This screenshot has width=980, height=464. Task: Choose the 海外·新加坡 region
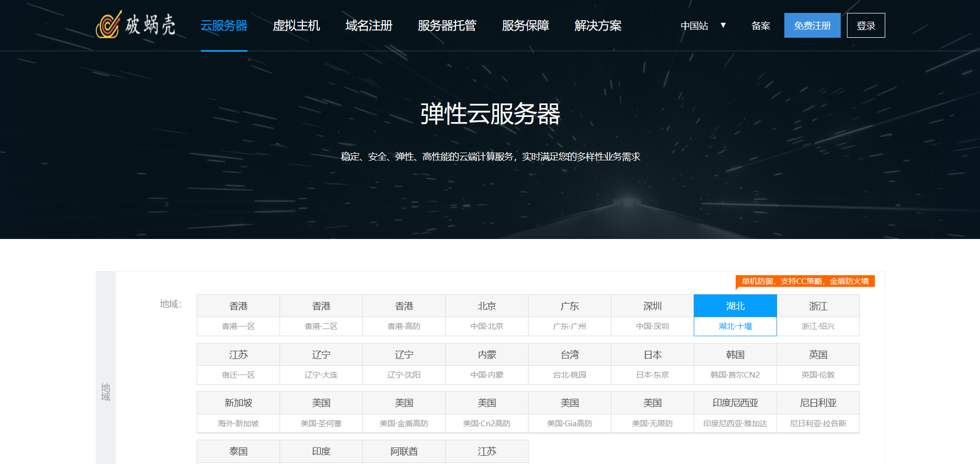pyautogui.click(x=238, y=412)
